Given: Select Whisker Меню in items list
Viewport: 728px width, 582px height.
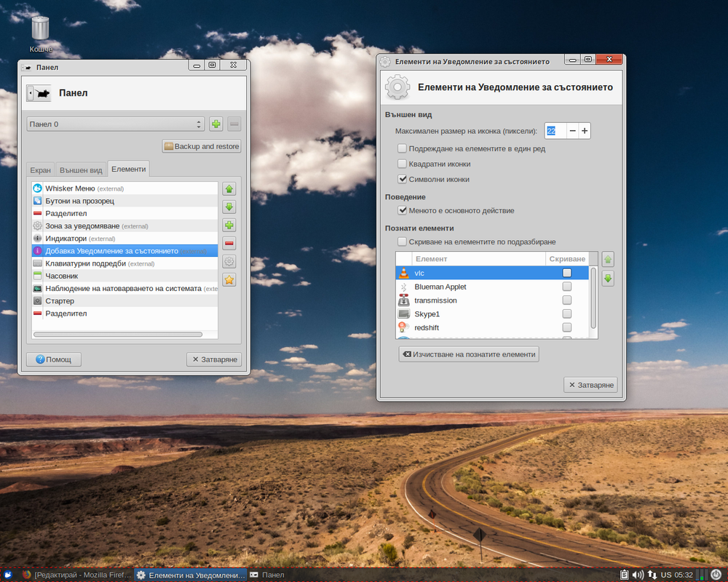Looking at the screenshot, I should [x=124, y=188].
